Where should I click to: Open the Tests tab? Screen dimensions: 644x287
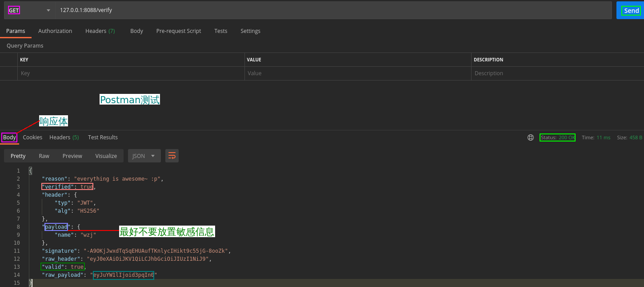coord(220,31)
